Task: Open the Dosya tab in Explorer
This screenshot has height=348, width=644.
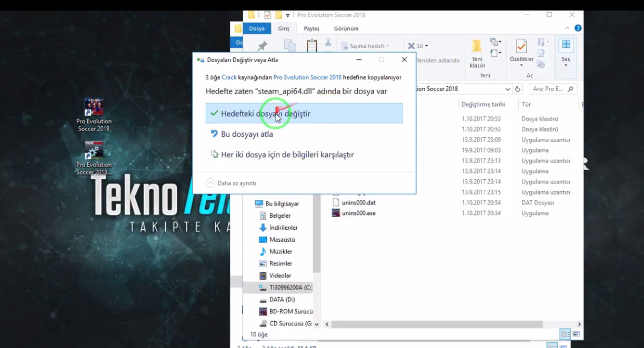Action: [x=257, y=28]
